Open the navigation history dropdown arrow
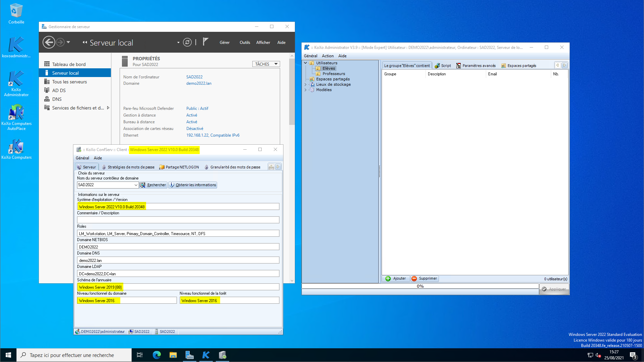This screenshot has height=362, width=644. [x=68, y=42]
